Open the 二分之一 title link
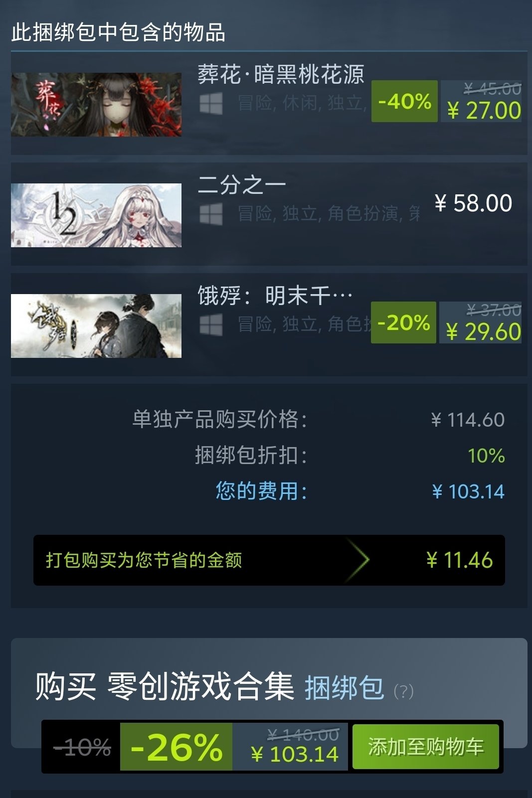 coord(242,185)
